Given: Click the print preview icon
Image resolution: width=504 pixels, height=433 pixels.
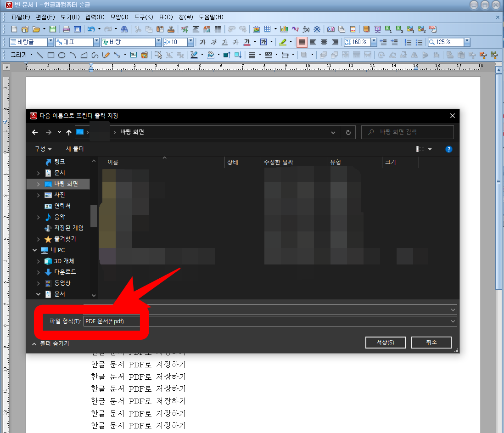Looking at the screenshot, I should [78, 29].
